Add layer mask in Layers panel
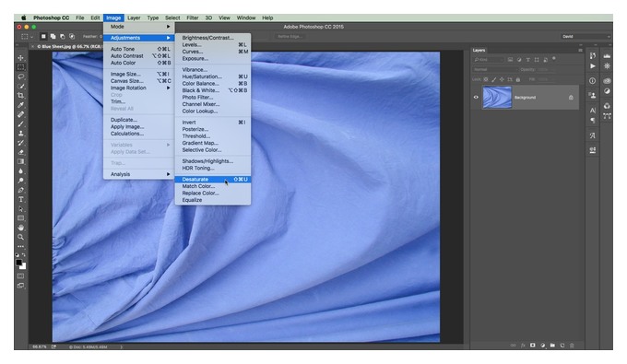This screenshot has height=364, width=627. tap(533, 346)
